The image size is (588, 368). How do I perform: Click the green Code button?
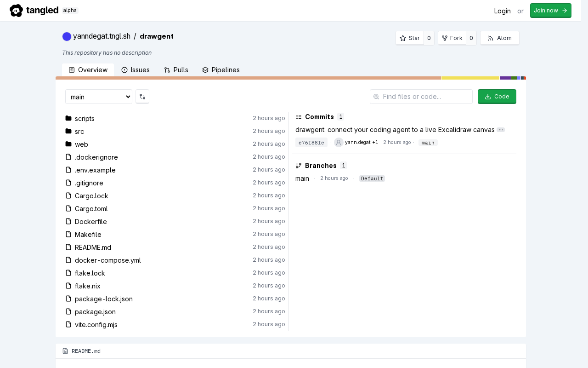(x=497, y=97)
